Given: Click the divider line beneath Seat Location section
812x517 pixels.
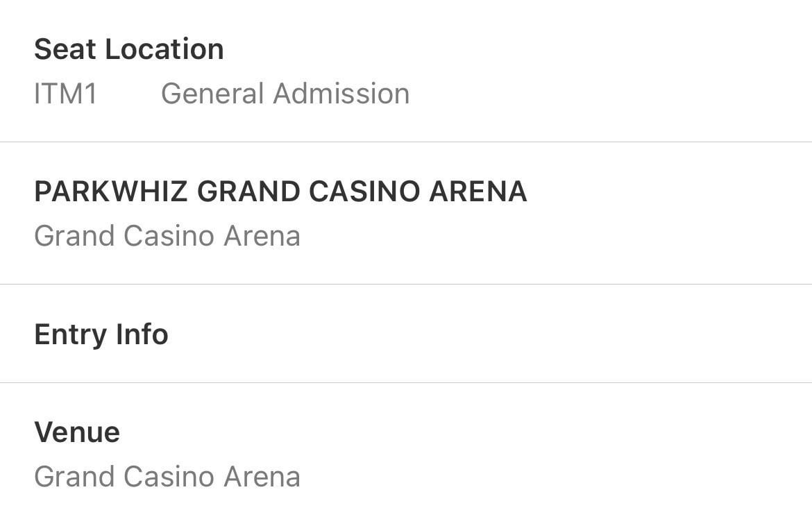Looking at the screenshot, I should click(406, 142).
